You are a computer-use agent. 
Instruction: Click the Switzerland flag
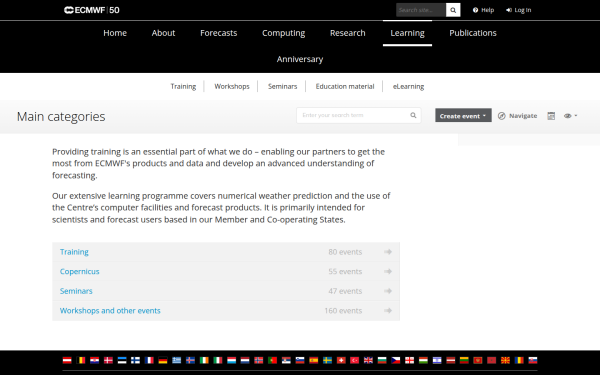tap(341, 360)
